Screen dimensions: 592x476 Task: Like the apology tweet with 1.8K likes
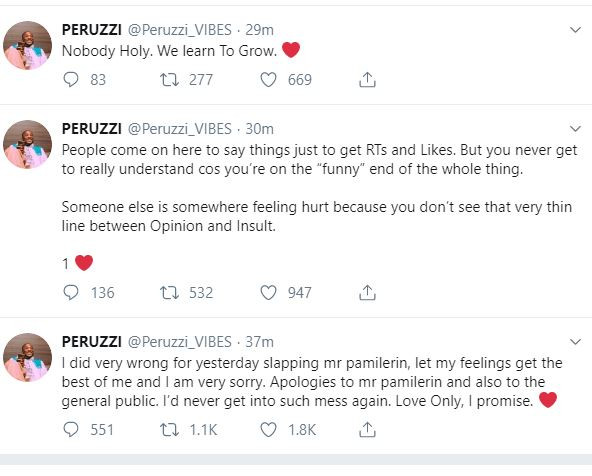click(268, 430)
